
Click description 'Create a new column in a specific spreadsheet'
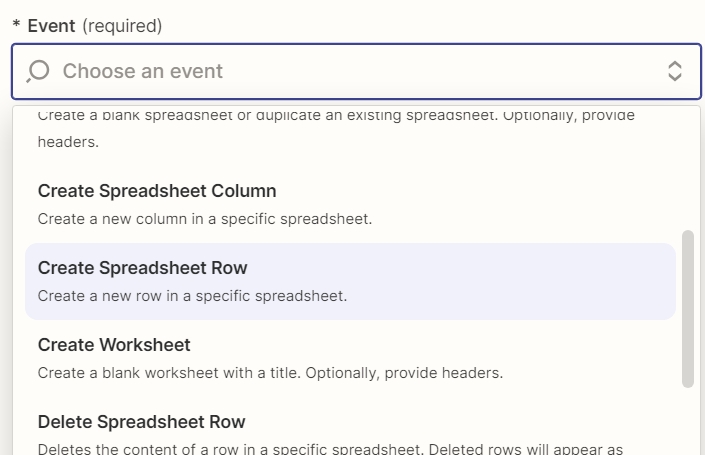[205, 219]
